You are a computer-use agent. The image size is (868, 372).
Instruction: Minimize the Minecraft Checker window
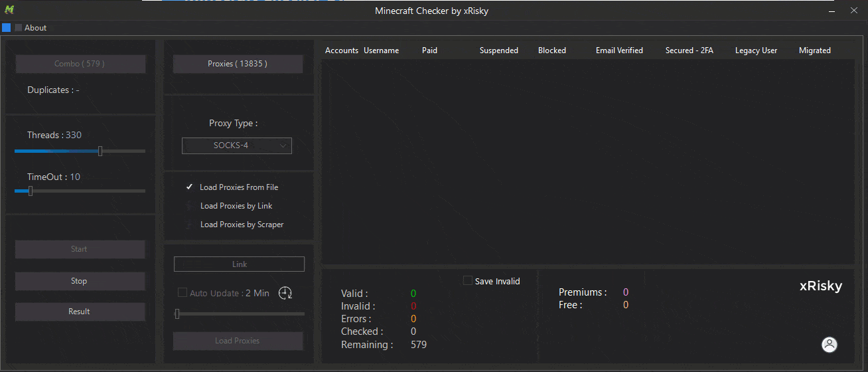(x=831, y=11)
